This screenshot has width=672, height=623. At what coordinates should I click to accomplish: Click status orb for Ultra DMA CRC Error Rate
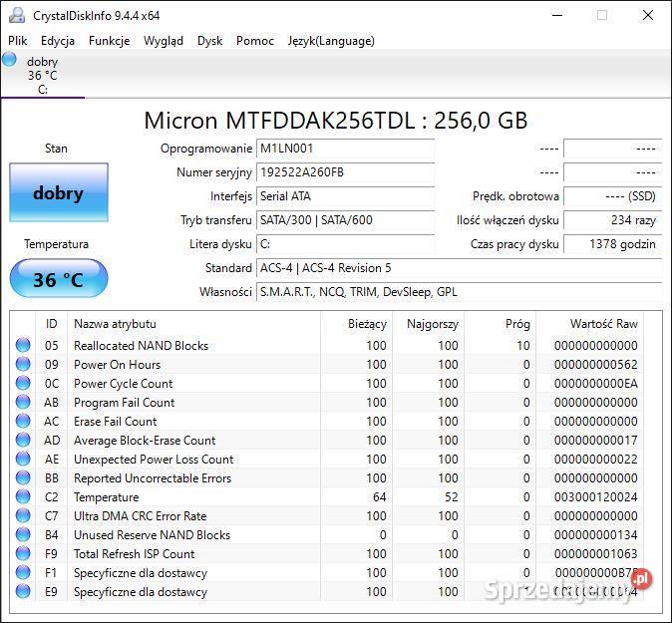[23, 515]
